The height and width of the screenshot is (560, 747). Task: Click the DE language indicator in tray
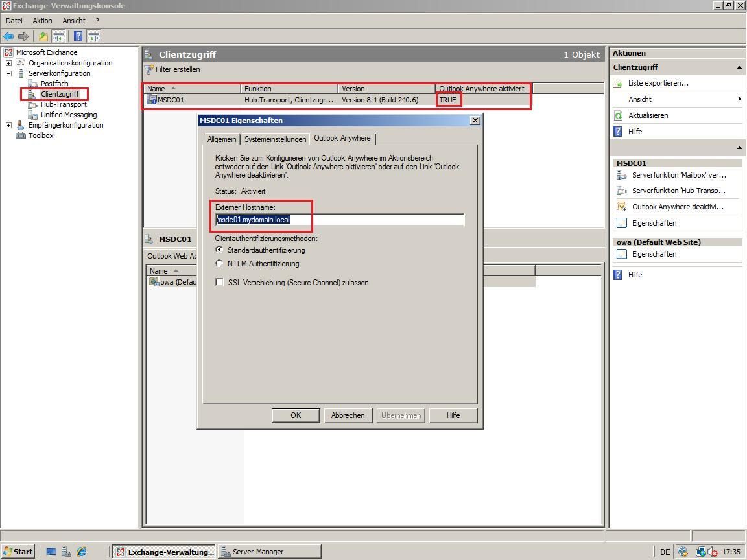point(665,552)
